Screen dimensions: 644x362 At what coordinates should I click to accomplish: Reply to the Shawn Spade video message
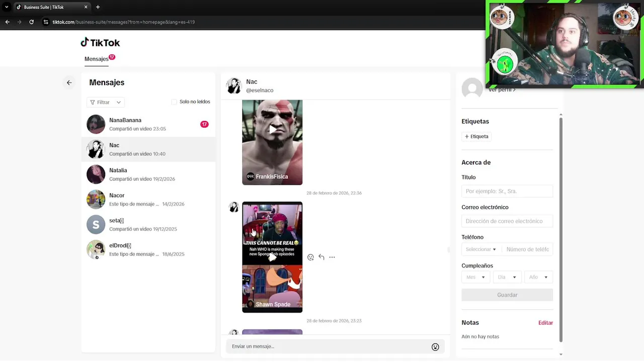321,257
